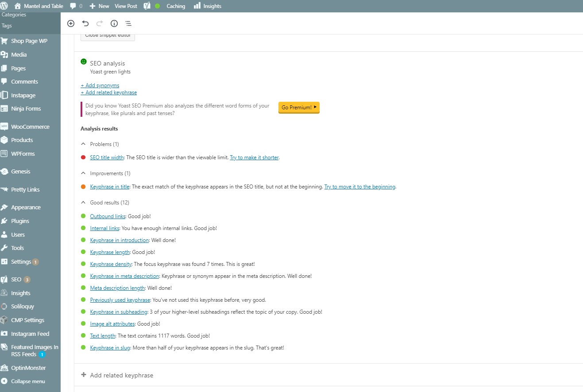Open WPForms sidebar icon
583x392 pixels.
tap(4, 154)
